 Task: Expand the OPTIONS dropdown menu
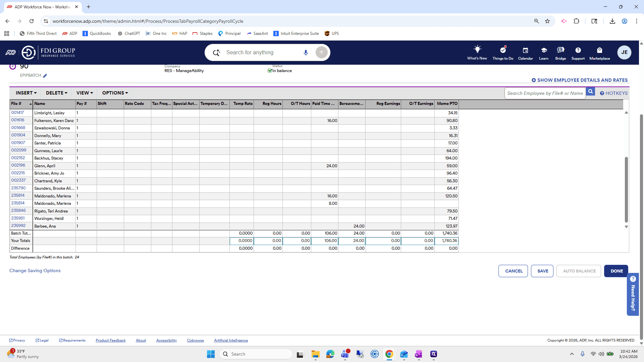coord(115,93)
